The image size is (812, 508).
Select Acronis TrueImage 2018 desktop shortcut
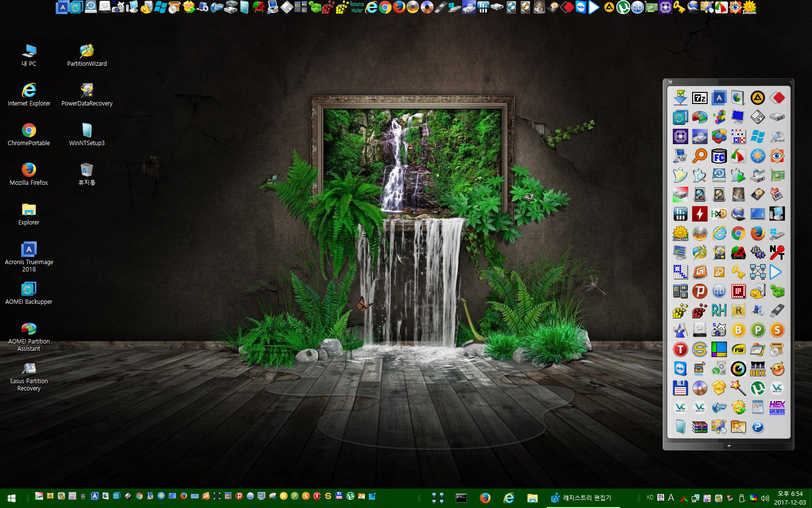29,257
